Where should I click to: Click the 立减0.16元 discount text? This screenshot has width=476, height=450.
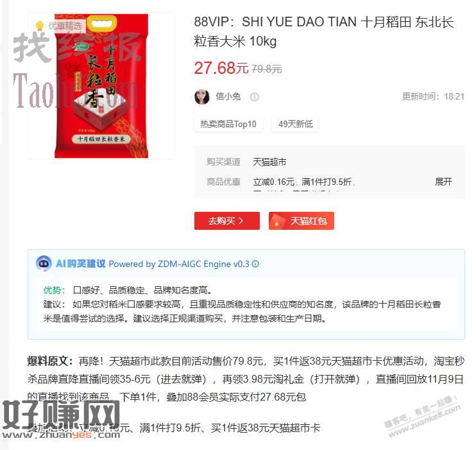pos(274,182)
